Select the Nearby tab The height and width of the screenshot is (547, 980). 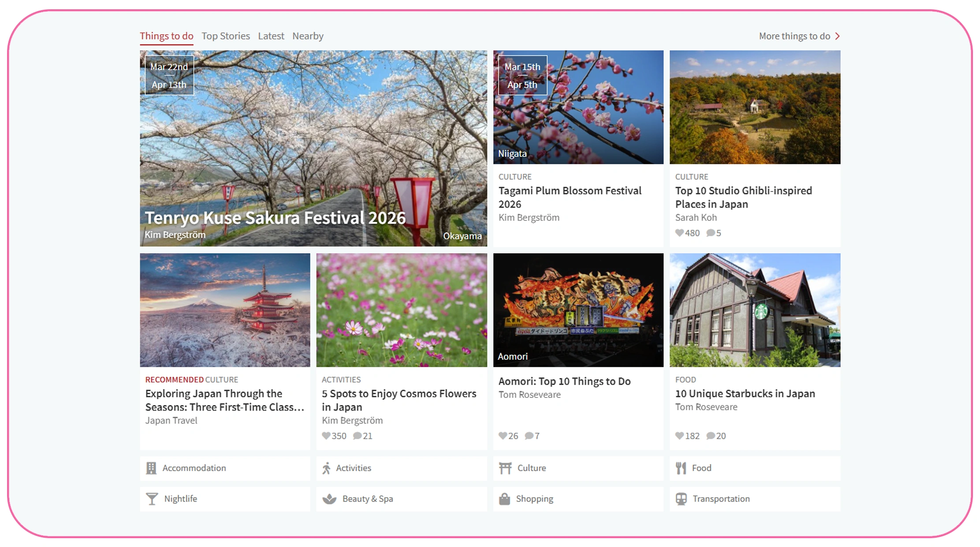tap(308, 36)
